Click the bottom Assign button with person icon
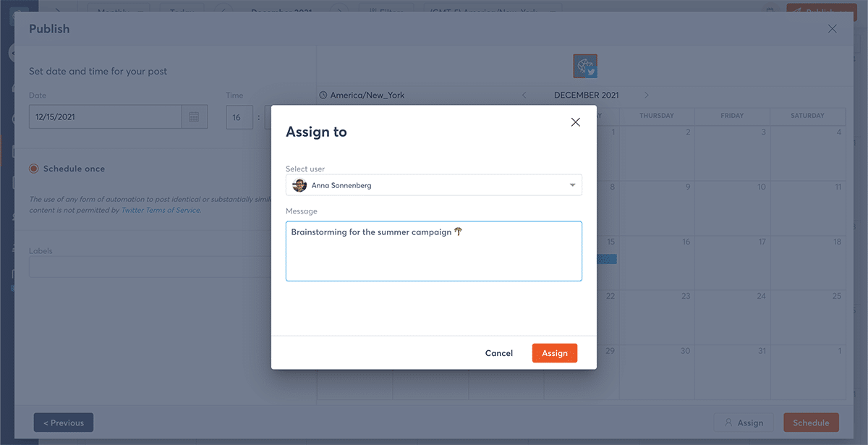The width and height of the screenshot is (868, 445). click(744, 423)
